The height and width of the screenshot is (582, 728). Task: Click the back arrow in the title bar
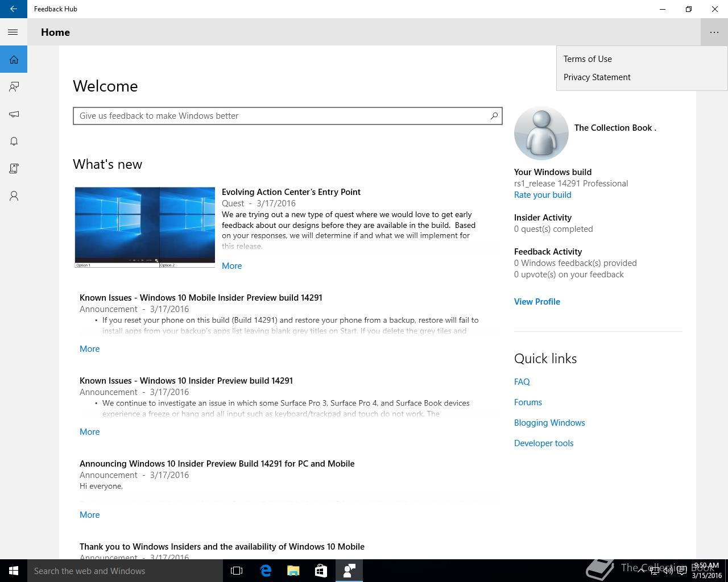(14, 9)
